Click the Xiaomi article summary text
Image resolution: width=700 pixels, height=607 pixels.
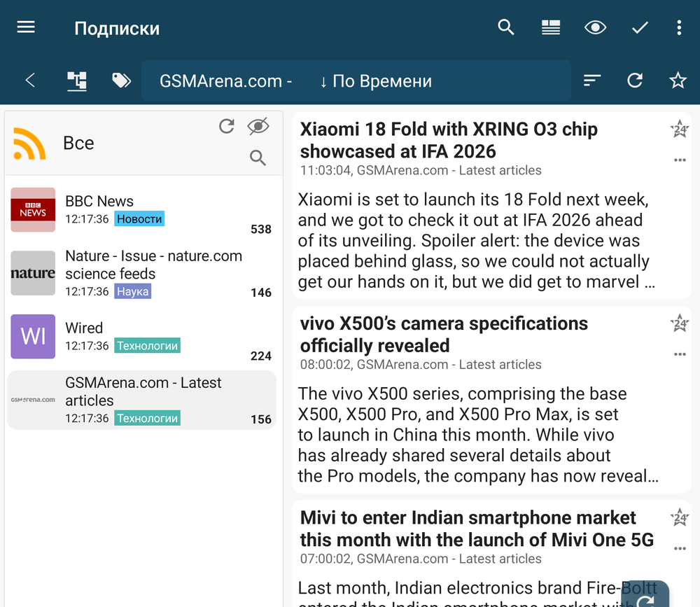coord(476,241)
